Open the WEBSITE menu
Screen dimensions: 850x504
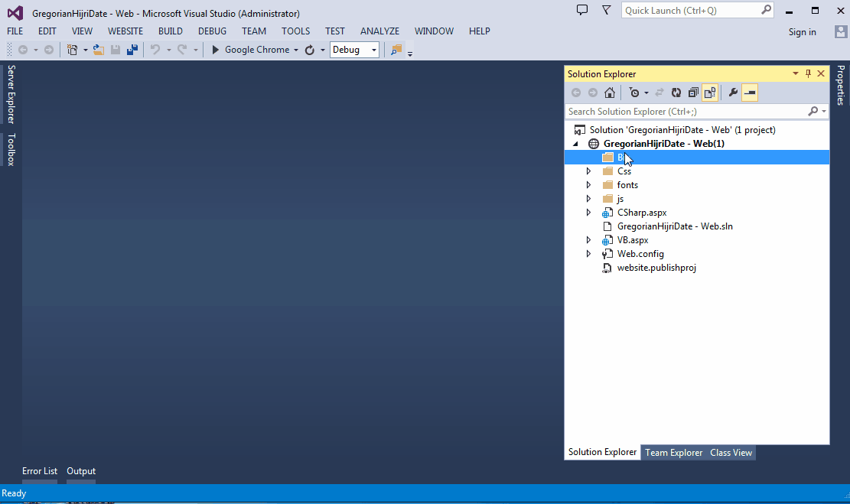(x=125, y=31)
